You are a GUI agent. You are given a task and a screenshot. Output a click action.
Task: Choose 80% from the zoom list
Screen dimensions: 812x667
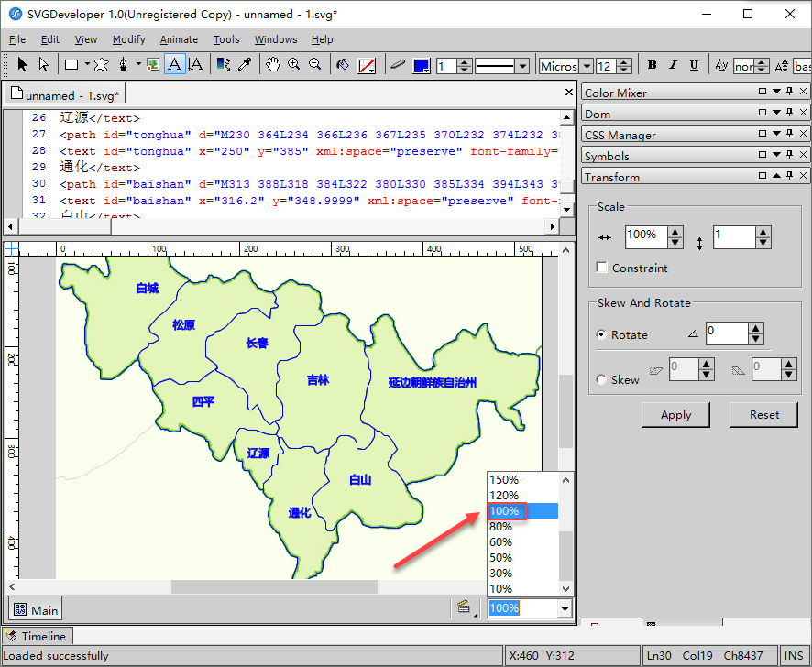(500, 527)
